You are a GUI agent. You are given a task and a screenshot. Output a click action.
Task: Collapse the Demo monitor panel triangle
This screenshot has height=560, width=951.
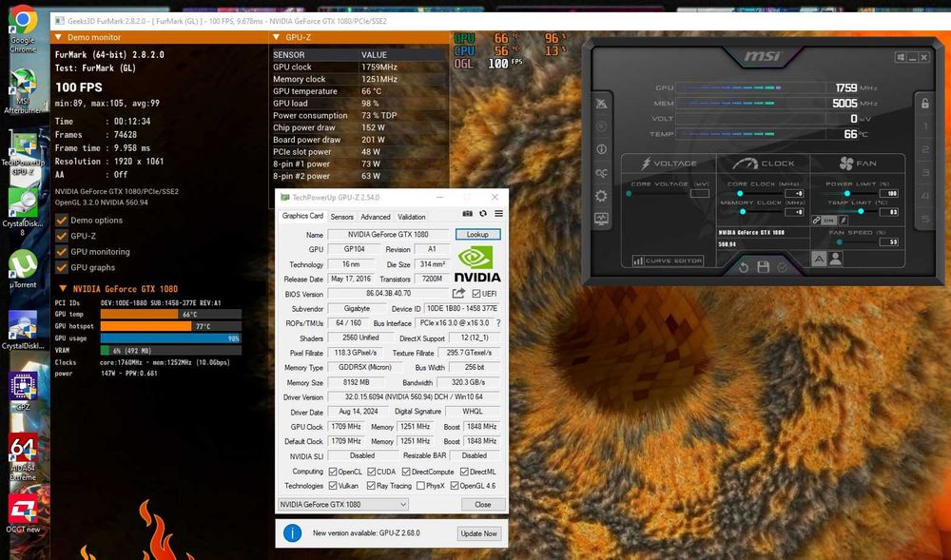pyautogui.click(x=59, y=37)
